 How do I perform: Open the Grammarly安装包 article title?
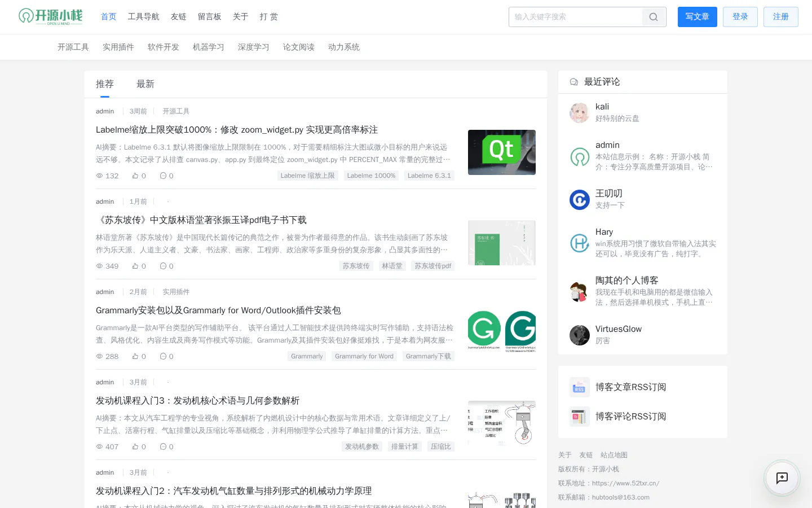(x=218, y=310)
